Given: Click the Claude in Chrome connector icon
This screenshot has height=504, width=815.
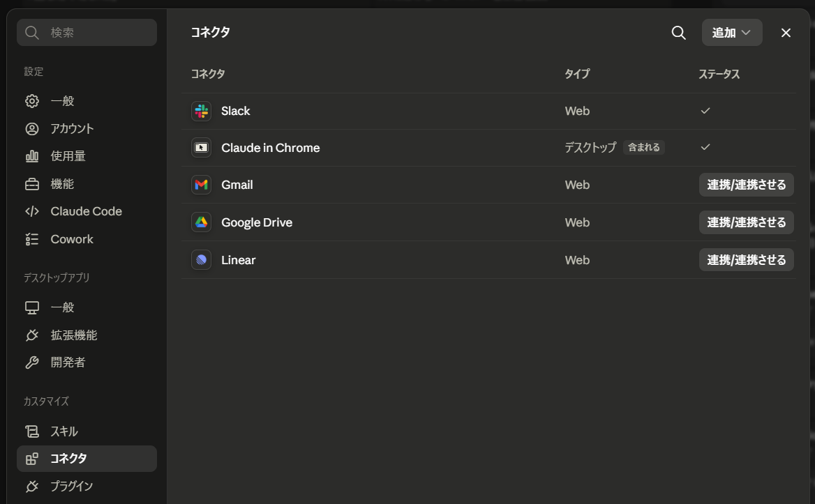Looking at the screenshot, I should pos(201,147).
